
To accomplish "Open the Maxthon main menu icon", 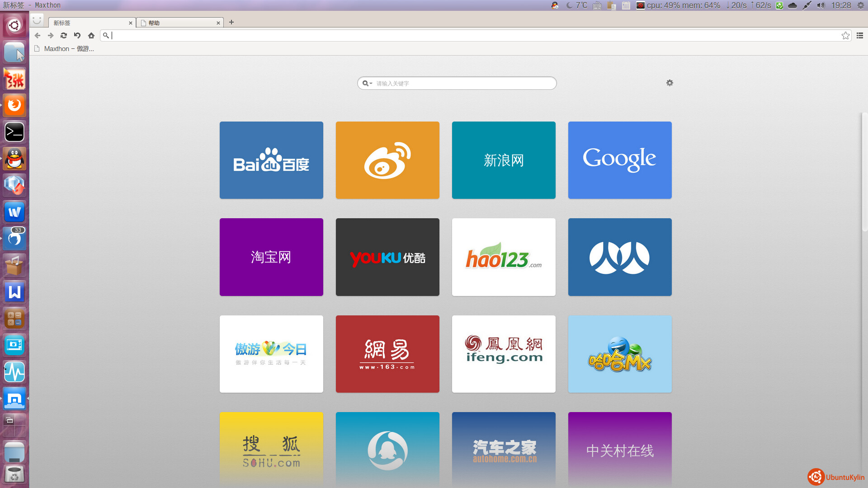I will pyautogui.click(x=860, y=36).
